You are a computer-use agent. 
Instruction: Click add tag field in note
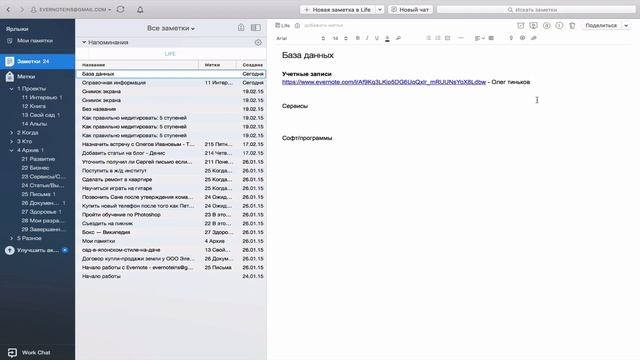tap(323, 25)
